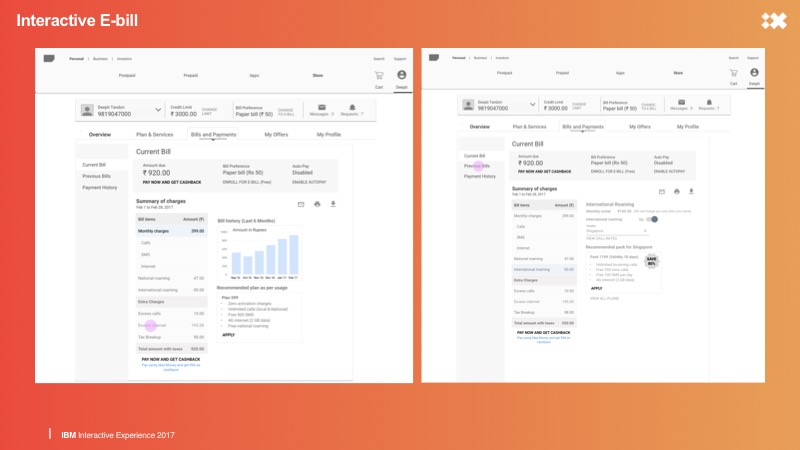Viewport: 800px width, 450px height.
Task: Expand account number dropdown in right mockup
Action: pyautogui.click(x=531, y=105)
